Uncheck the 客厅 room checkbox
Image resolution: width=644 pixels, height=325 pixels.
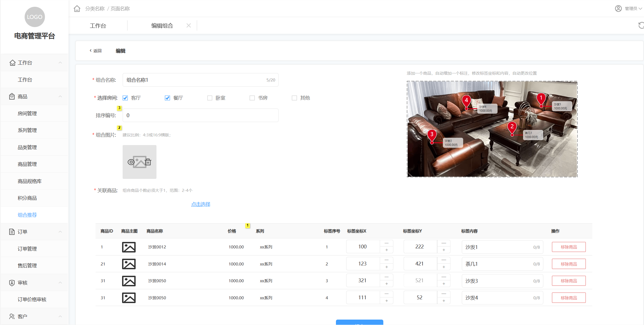(x=125, y=98)
